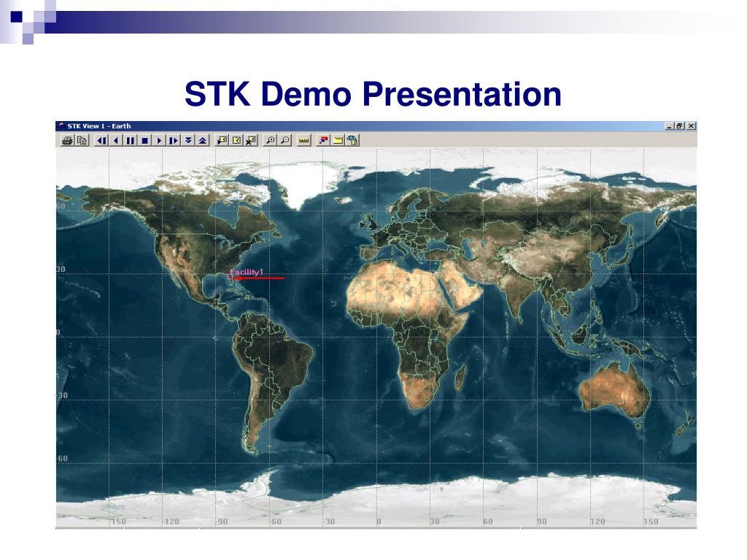Click the -150 longitude label

(117, 521)
